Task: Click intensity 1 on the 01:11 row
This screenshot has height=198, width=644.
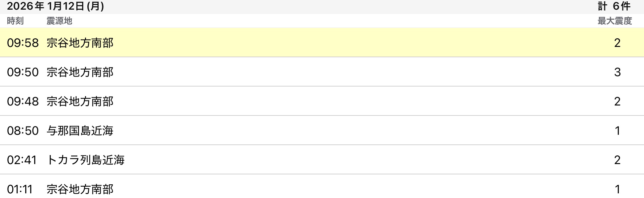Action: click(617, 189)
